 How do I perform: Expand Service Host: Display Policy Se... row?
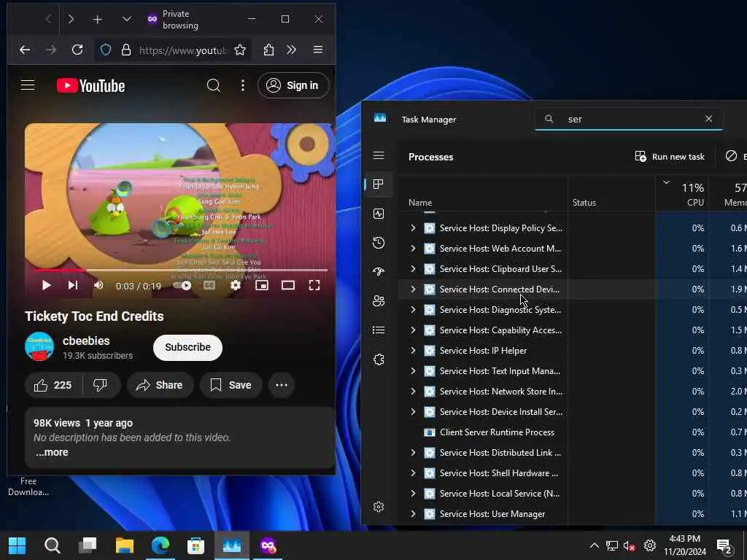413,228
